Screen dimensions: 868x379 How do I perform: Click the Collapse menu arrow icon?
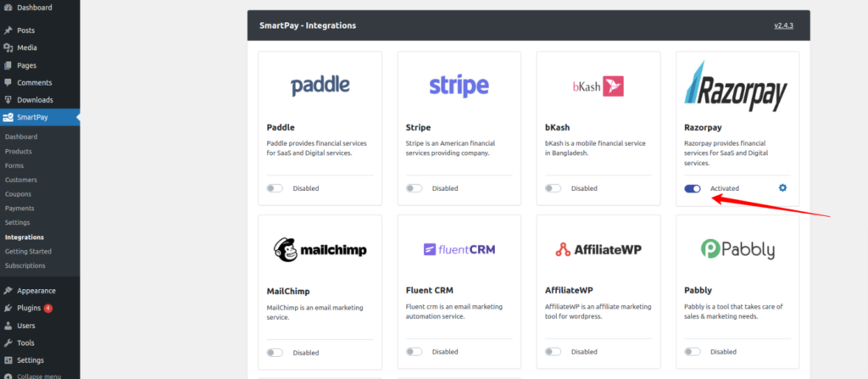coord(8,376)
